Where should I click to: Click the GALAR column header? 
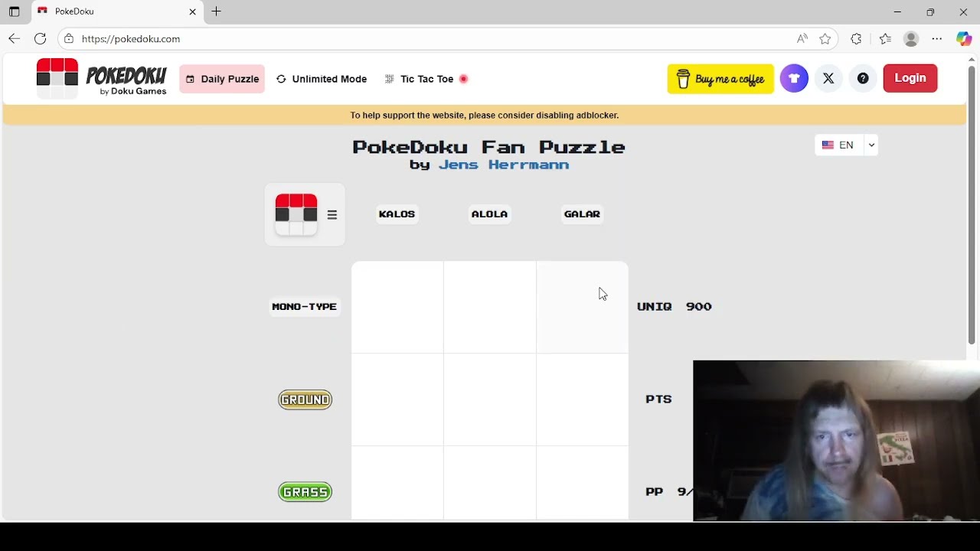(x=582, y=214)
